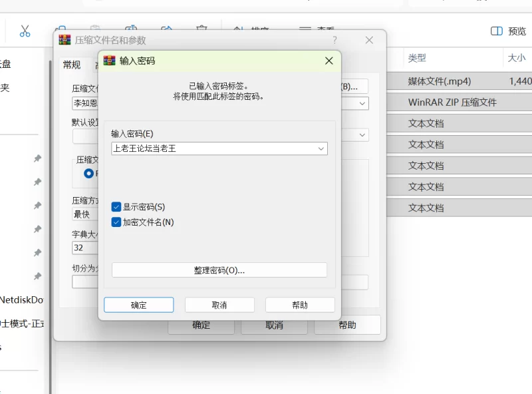This screenshot has width=532, height=394.
Task: Open the archive name dropdown arrow
Action: (362, 103)
